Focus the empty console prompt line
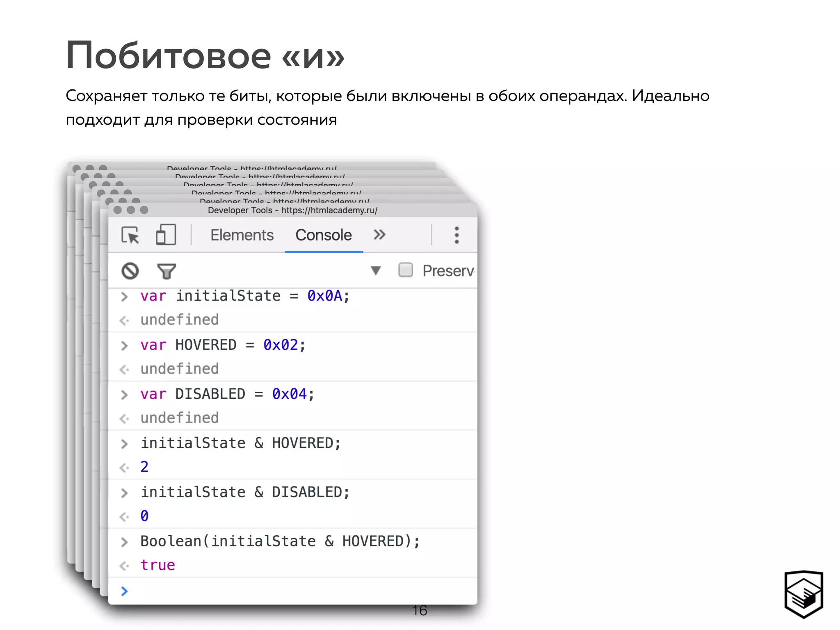840x630 pixels. pyautogui.click(x=287, y=591)
